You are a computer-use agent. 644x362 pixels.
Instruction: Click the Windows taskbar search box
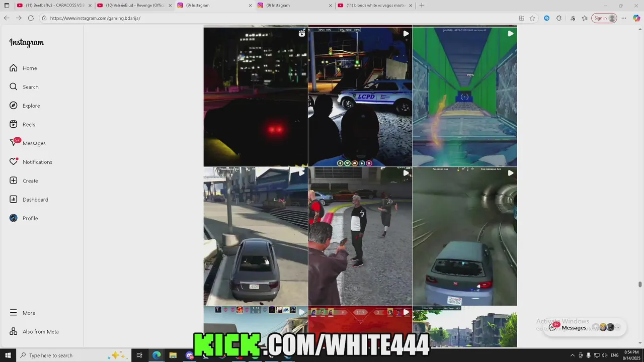74,355
